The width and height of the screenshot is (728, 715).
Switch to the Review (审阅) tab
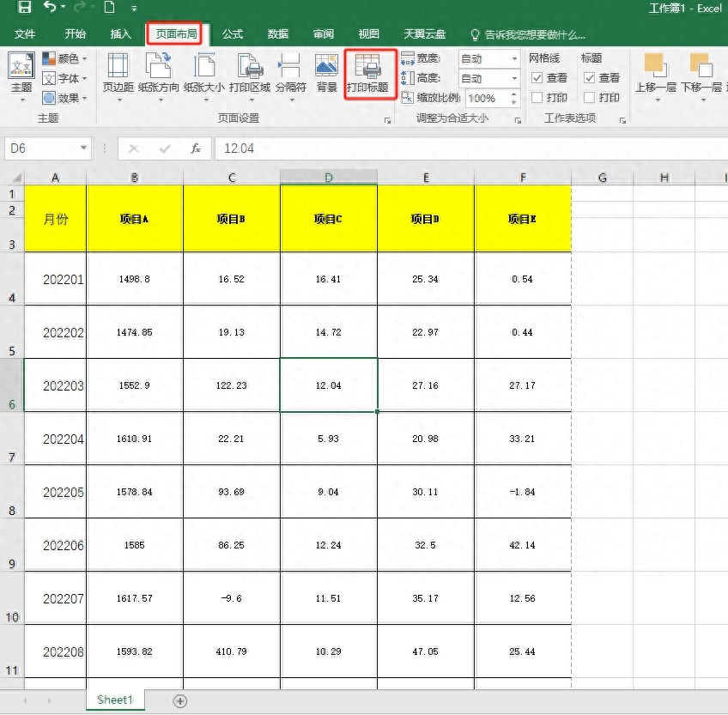[324, 33]
